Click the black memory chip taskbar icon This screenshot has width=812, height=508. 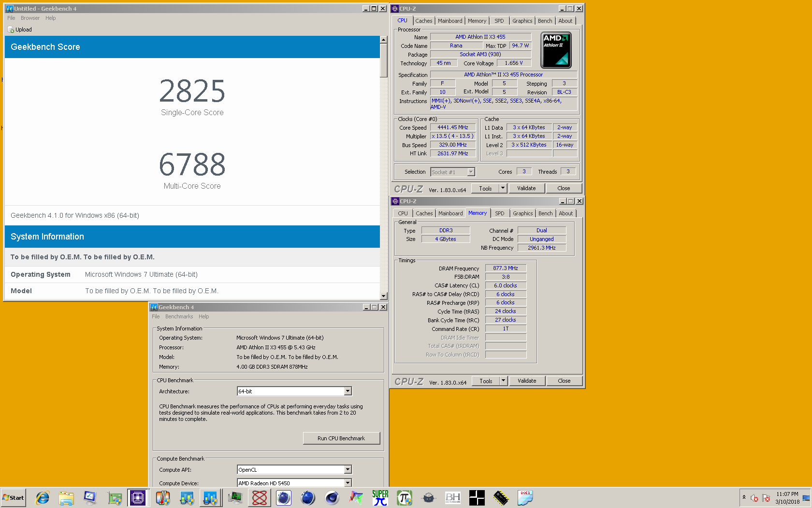click(501, 498)
